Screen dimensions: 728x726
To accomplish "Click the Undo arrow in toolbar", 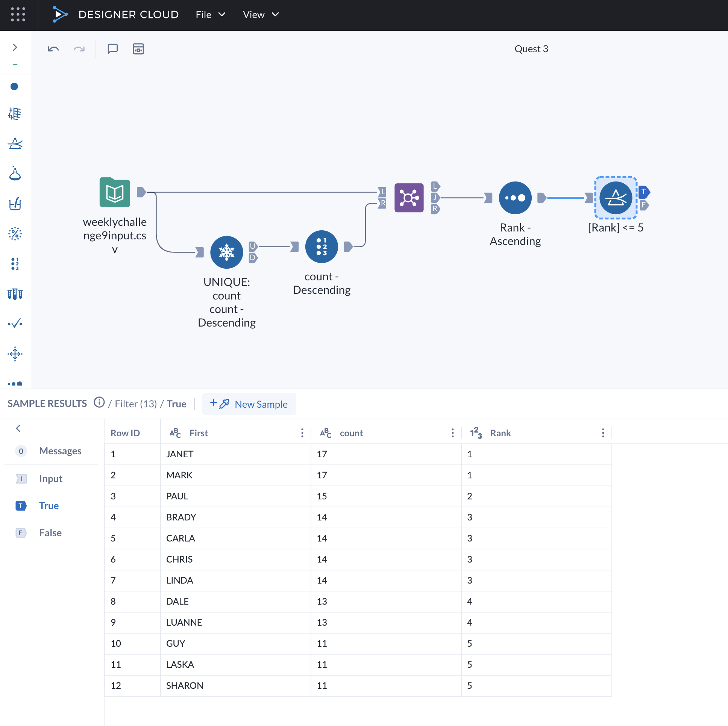I will pos(53,49).
